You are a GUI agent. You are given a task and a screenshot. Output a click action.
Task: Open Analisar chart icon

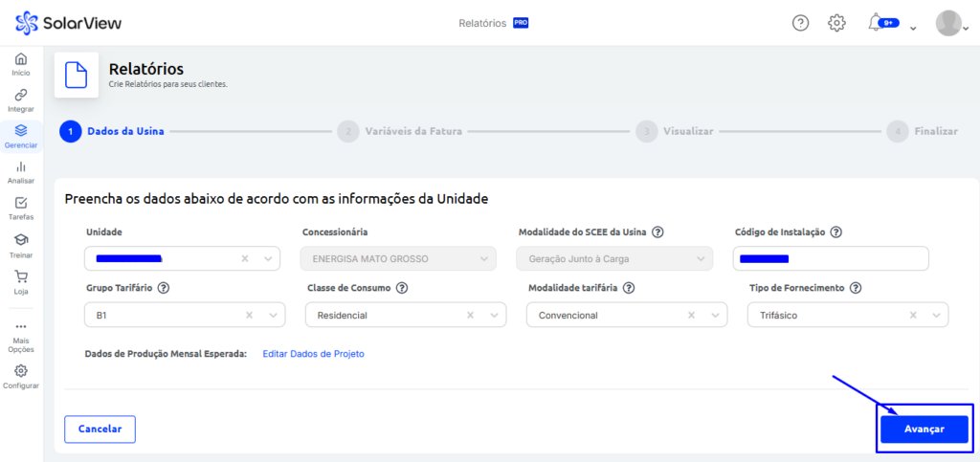click(x=21, y=166)
